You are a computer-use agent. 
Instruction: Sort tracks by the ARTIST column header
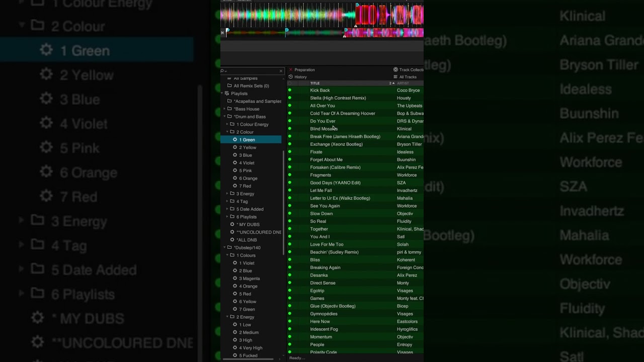pyautogui.click(x=403, y=83)
